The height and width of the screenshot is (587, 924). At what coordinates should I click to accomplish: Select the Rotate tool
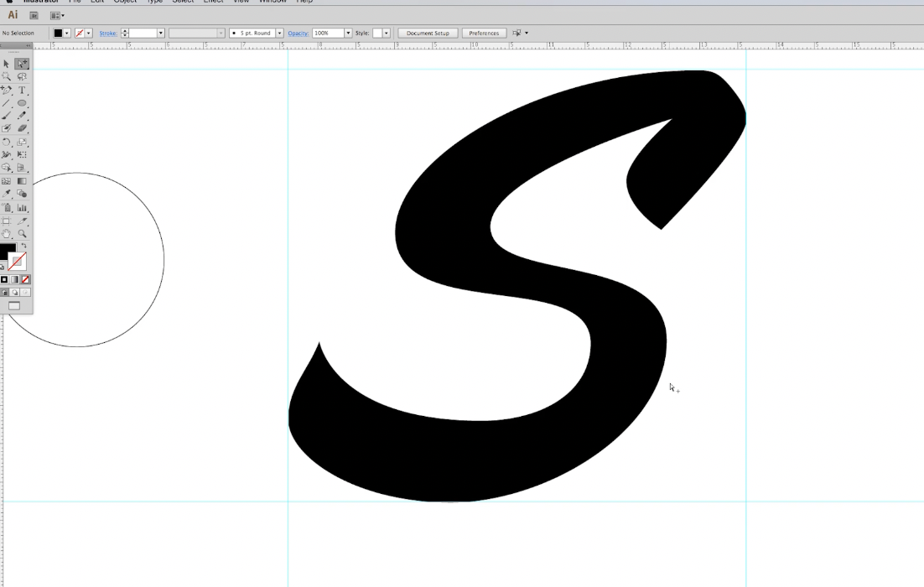(x=7, y=142)
